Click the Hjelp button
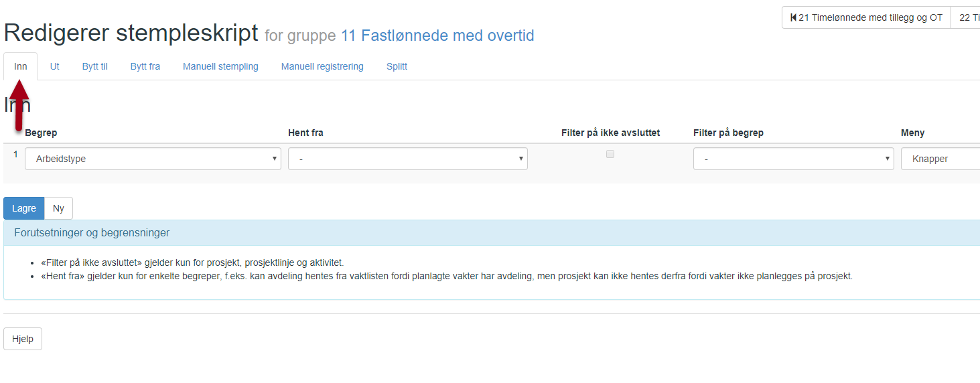This screenshot has height=383, width=980. click(23, 339)
